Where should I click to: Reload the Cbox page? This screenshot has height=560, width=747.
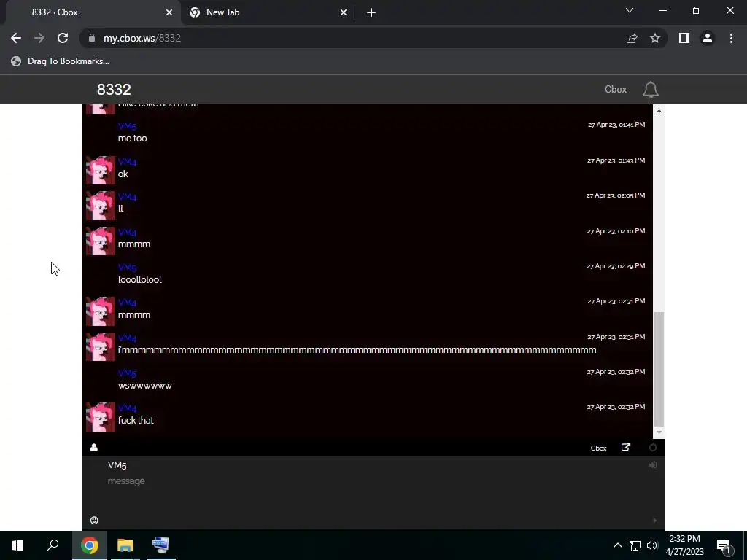pyautogui.click(x=63, y=38)
